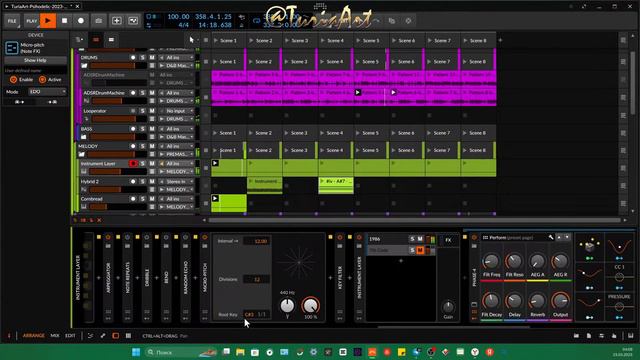Open Hybrid 2 'Stereo In' input dropdown
The width and height of the screenshot is (640, 360).
176,182
